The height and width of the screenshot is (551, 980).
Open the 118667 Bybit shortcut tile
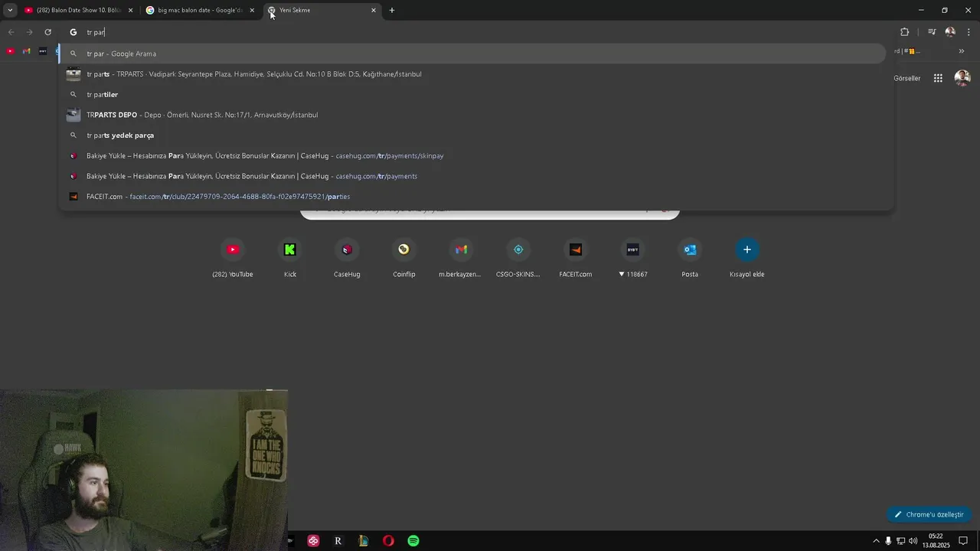click(x=632, y=258)
